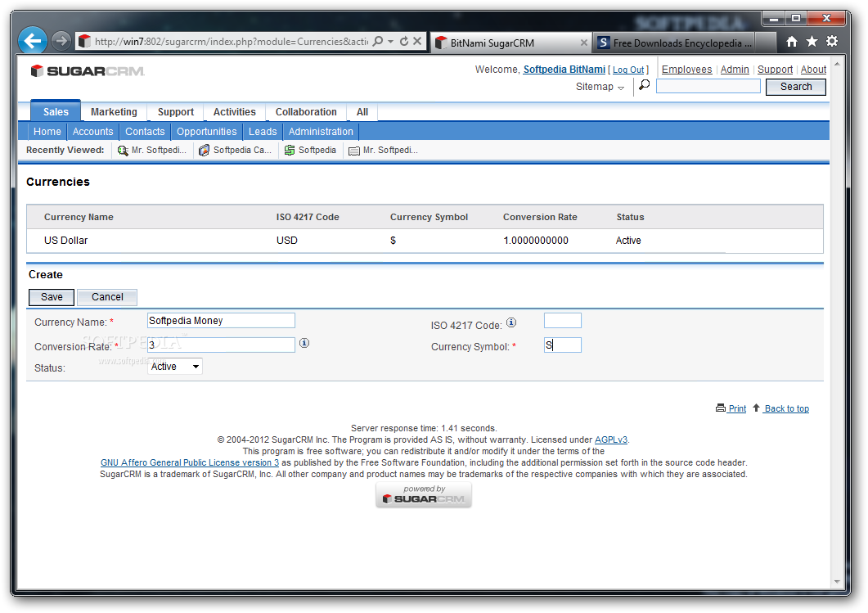Image resolution: width=868 pixels, height=613 pixels.
Task: Open the About link
Action: point(813,70)
